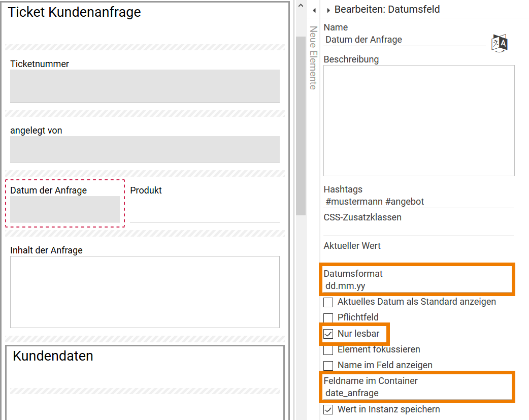Image resolution: width=529 pixels, height=420 pixels.
Task: Click the translation icon next to Name
Action: point(499,43)
